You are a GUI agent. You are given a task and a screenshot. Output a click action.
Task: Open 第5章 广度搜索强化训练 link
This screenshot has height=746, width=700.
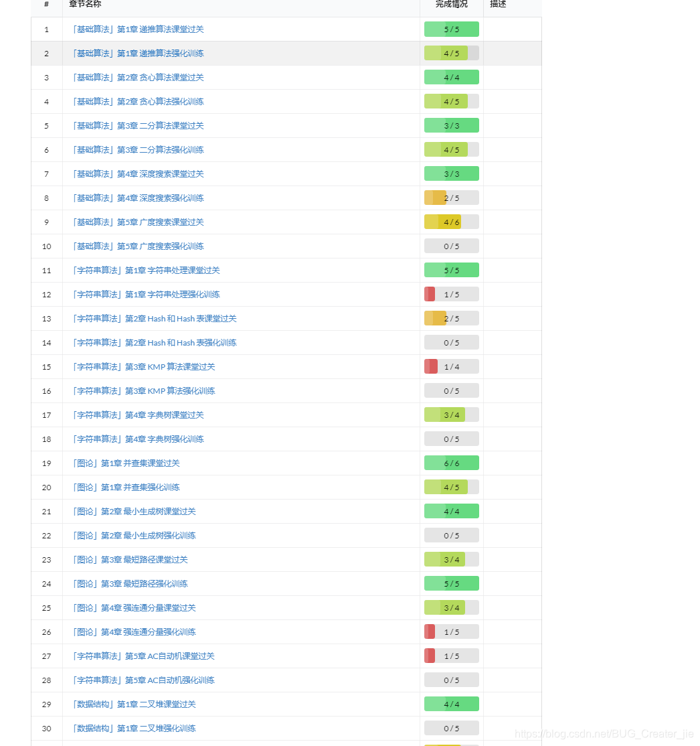[137, 246]
